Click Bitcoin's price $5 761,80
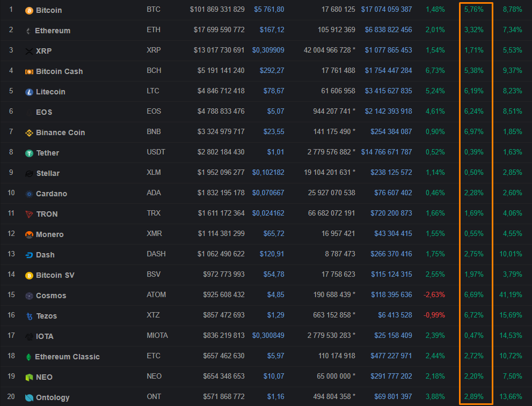 269,10
